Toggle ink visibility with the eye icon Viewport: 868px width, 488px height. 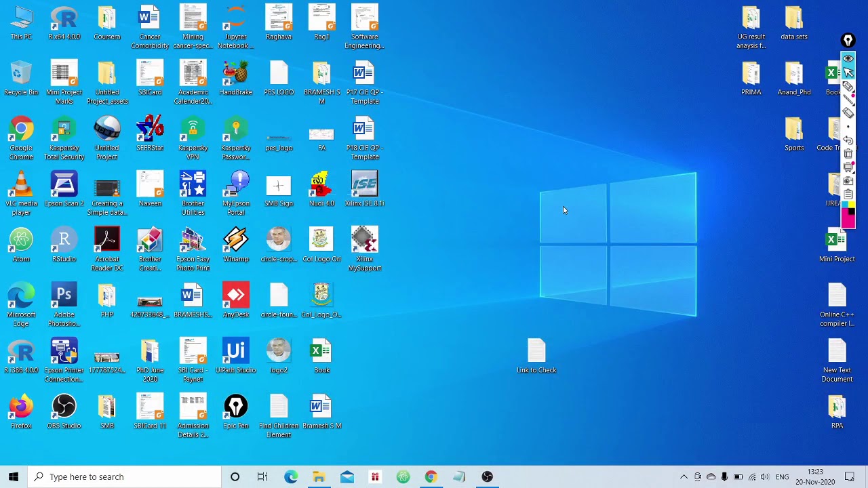tap(848, 59)
